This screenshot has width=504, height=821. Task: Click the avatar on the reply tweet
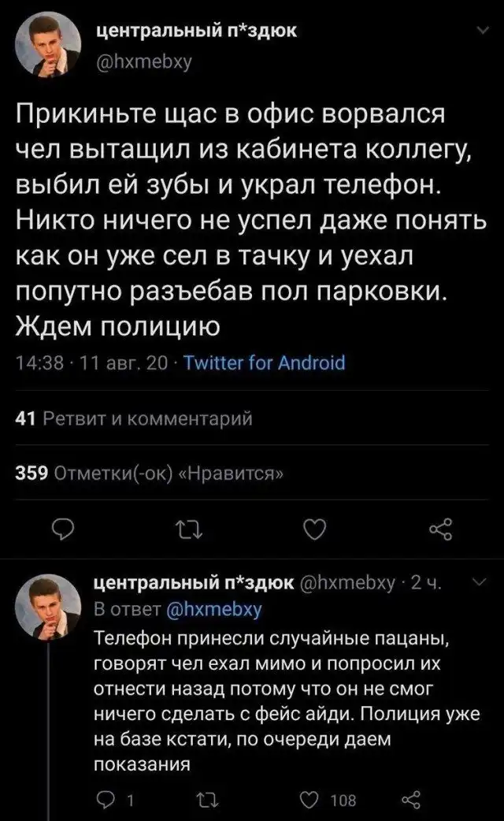(48, 604)
